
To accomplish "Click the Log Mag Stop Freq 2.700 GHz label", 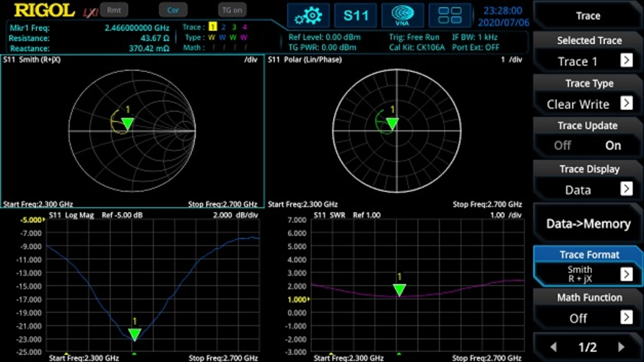I will [x=223, y=358].
